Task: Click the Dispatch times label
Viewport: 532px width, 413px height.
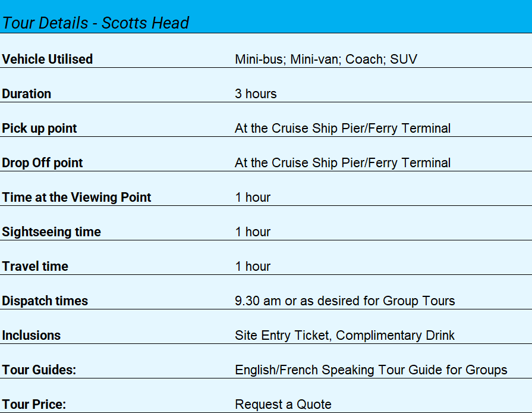Action: point(45,301)
